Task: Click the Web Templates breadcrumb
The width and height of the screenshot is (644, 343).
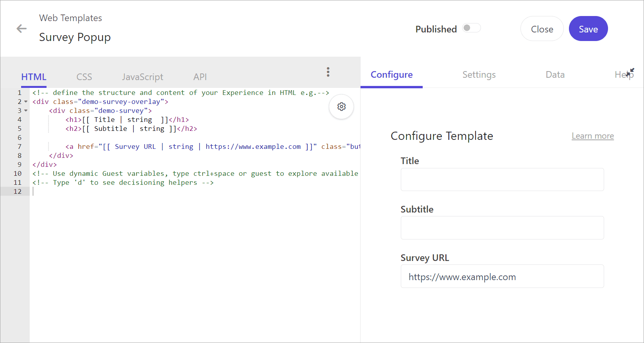Action: [70, 18]
